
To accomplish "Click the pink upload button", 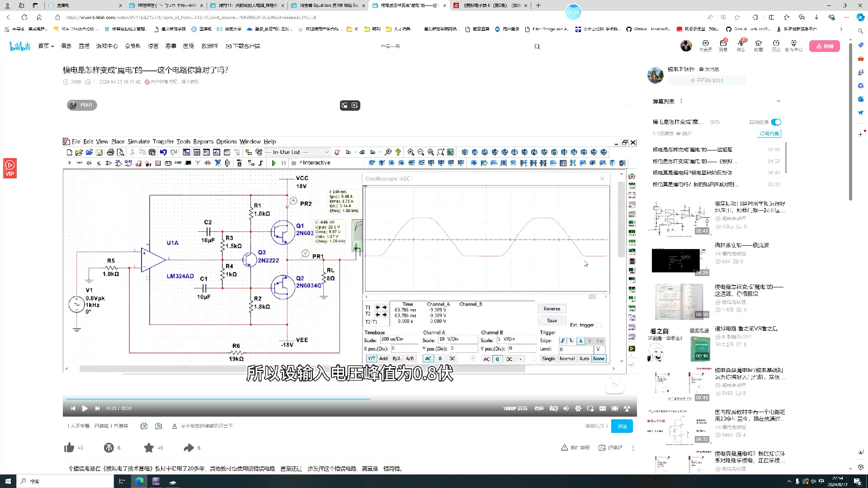I will click(825, 46).
